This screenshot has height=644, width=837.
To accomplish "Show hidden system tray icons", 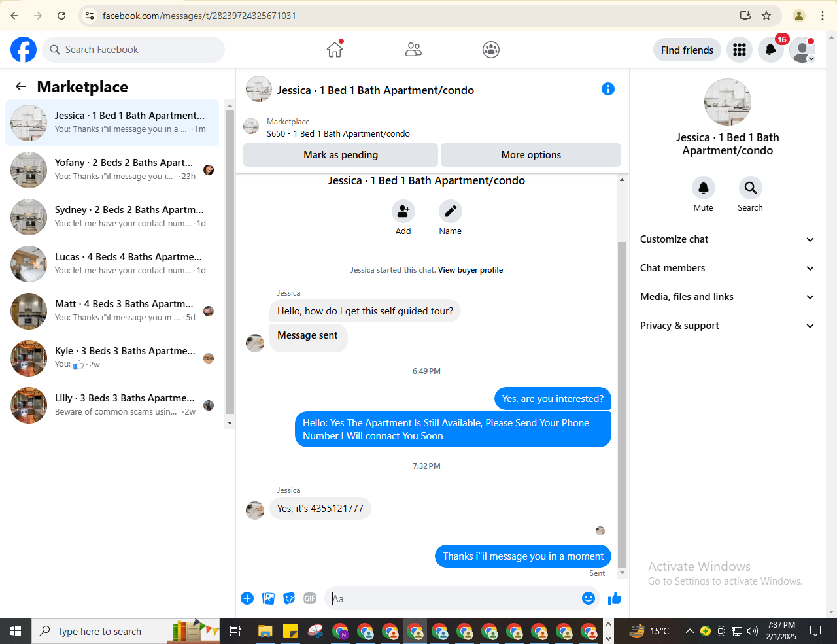I will (689, 631).
